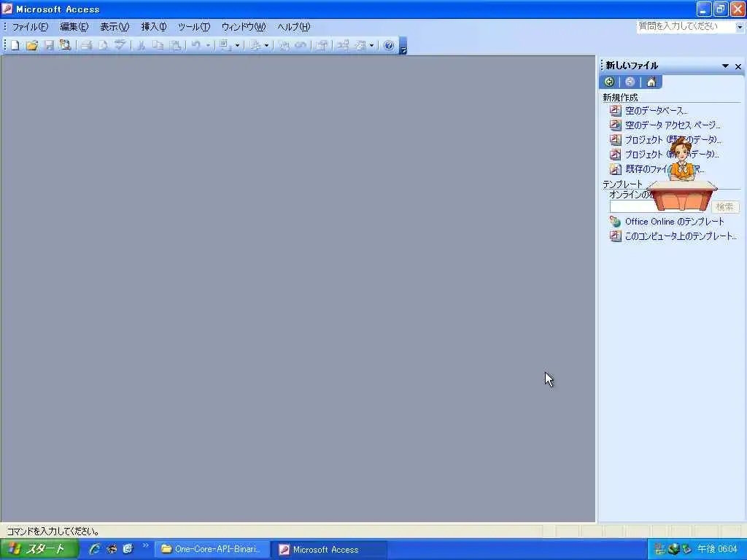This screenshot has width=747, height=560.
Task: Open the New Object dropdown arrow
Action: [371, 46]
